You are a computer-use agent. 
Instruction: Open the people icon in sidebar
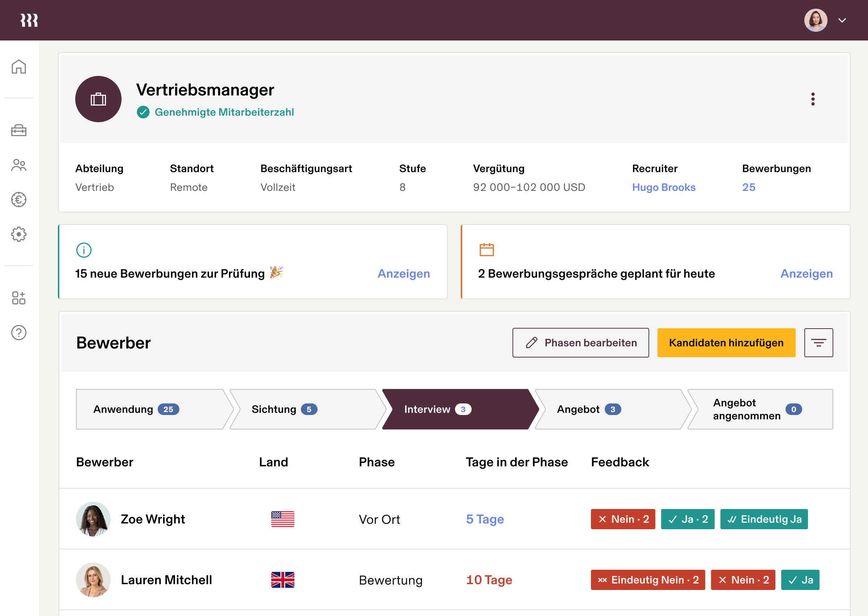click(x=18, y=165)
